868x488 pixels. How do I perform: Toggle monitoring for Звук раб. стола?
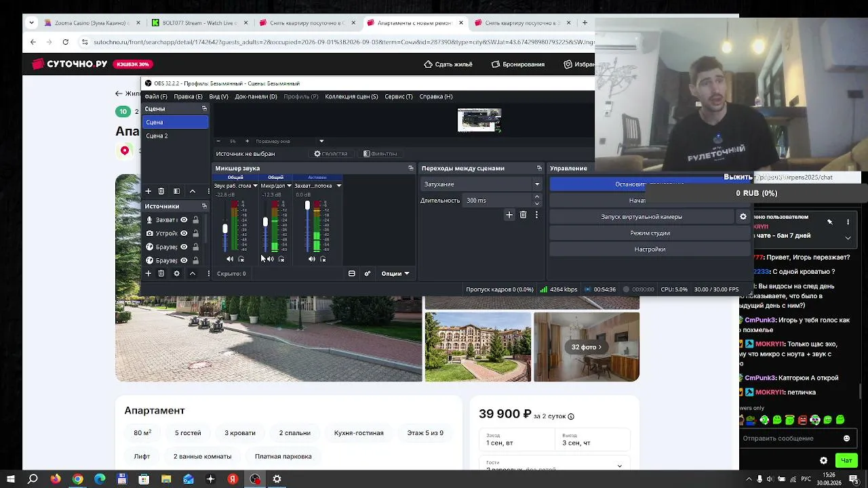click(241, 259)
